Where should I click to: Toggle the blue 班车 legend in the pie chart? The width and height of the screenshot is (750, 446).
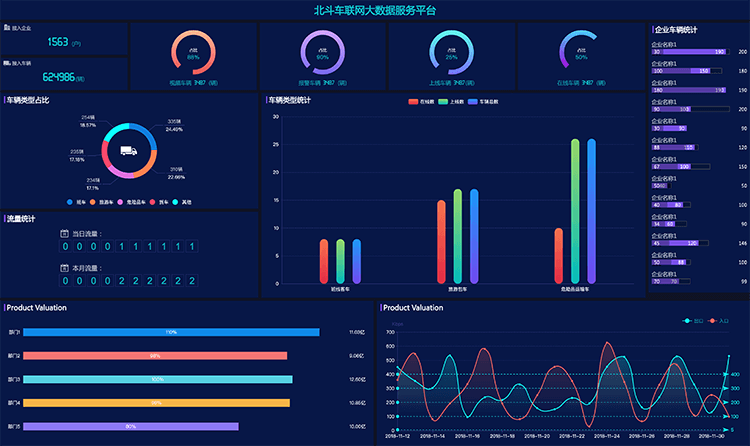(x=76, y=202)
